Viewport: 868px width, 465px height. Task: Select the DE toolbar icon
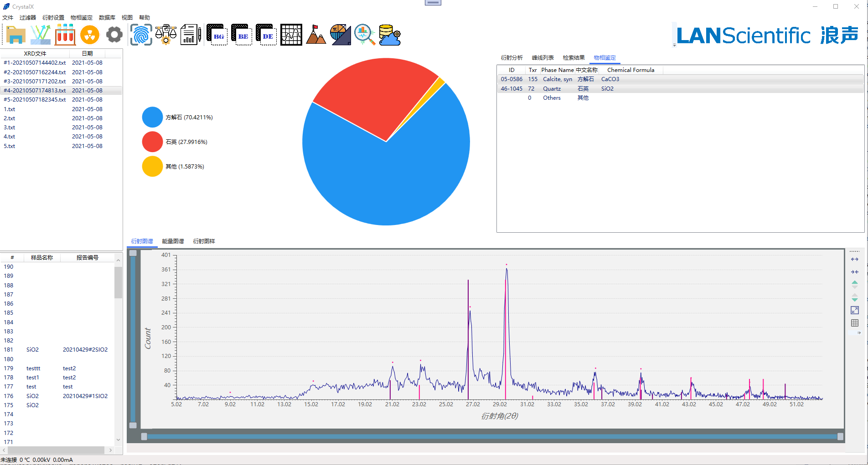[x=266, y=35]
